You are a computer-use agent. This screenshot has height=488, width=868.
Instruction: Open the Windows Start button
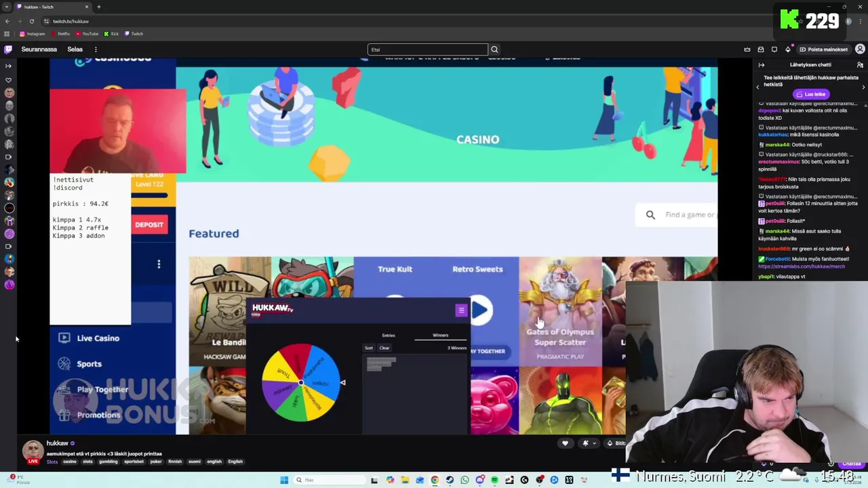(284, 480)
